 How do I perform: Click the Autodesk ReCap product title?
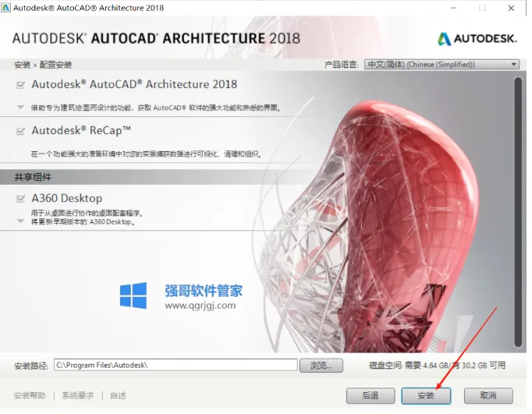[x=81, y=130]
